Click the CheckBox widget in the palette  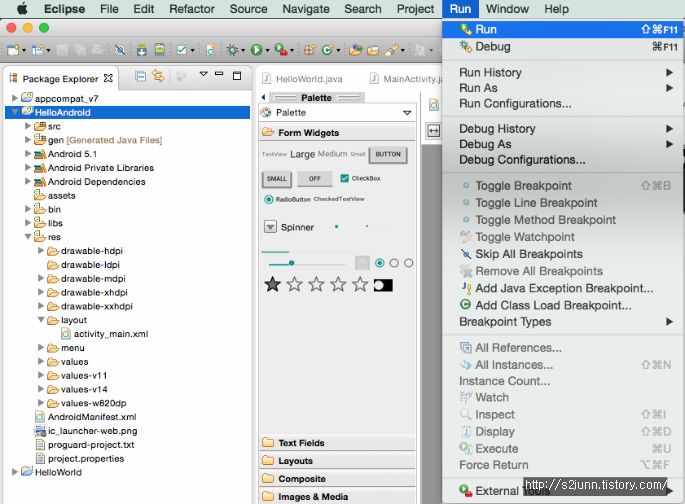360,178
